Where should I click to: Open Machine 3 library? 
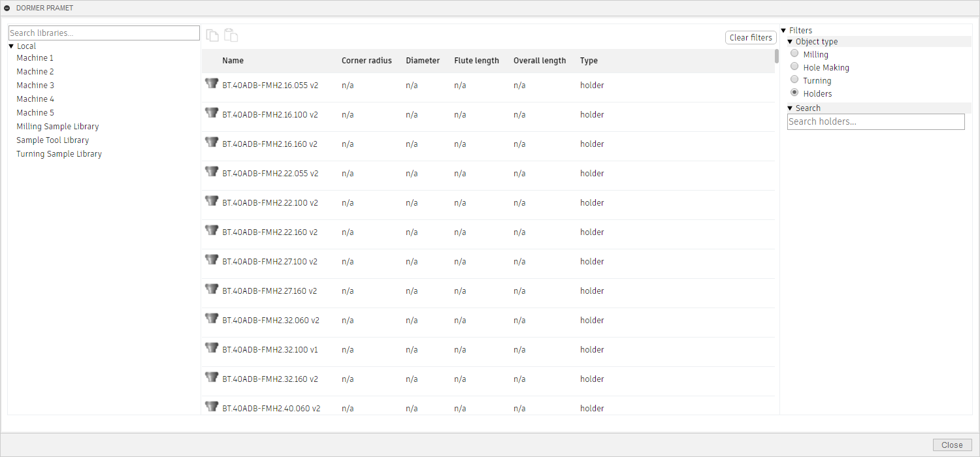(x=35, y=86)
